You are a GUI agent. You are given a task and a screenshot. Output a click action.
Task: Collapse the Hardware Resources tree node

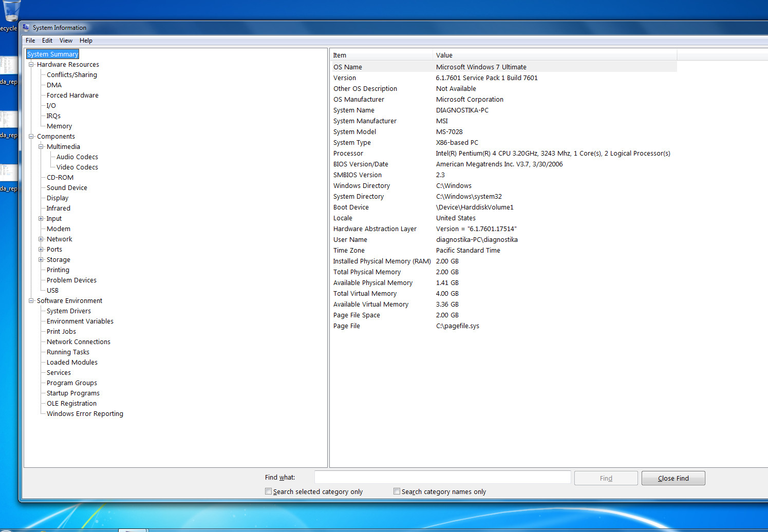[31, 65]
